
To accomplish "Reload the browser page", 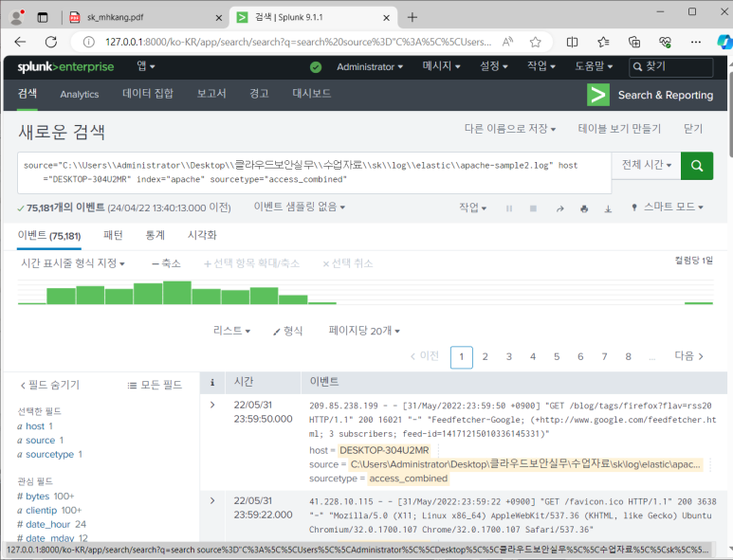I will tap(51, 42).
